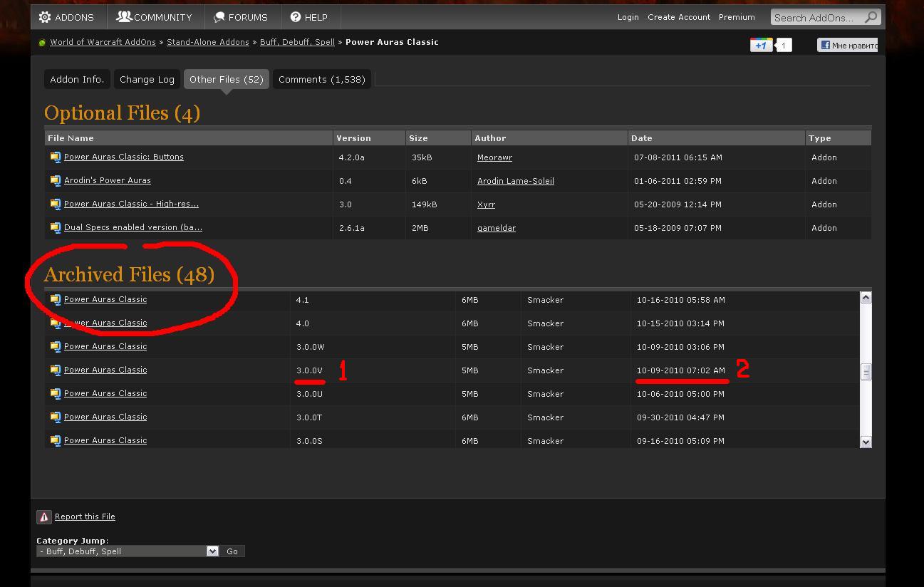924x587 pixels.
Task: Click file icon for version 4.1
Action: coord(55,300)
